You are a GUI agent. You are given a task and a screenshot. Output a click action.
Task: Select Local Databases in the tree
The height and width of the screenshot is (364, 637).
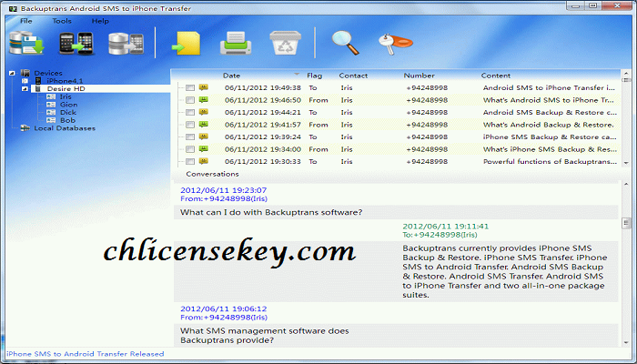65,128
